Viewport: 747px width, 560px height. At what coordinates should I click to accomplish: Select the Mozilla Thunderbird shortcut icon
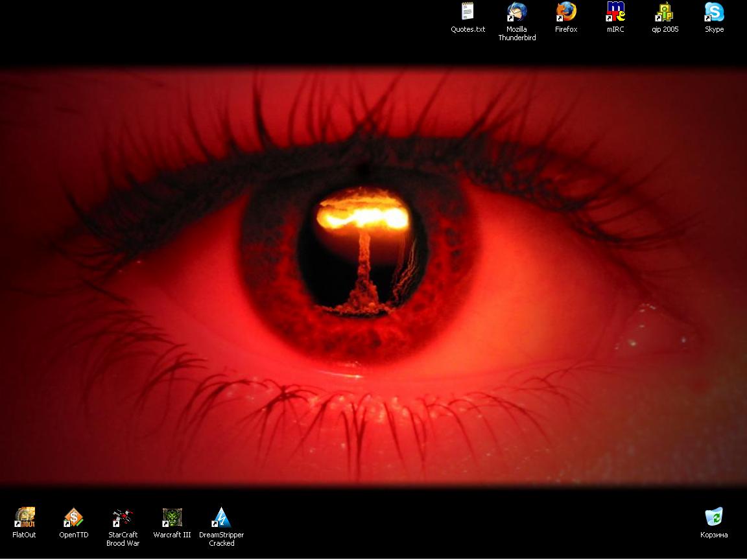coord(517,12)
